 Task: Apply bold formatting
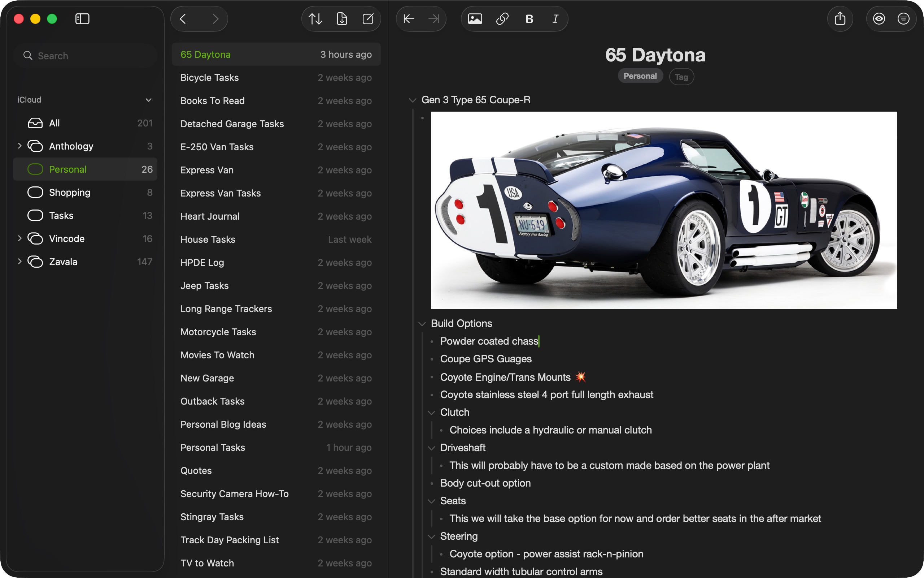(529, 19)
